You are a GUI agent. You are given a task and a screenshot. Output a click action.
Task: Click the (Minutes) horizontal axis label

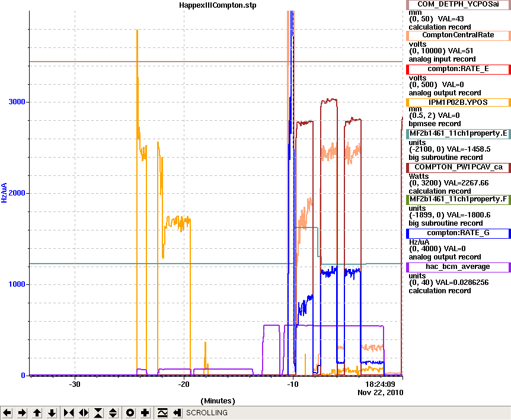pyautogui.click(x=218, y=401)
